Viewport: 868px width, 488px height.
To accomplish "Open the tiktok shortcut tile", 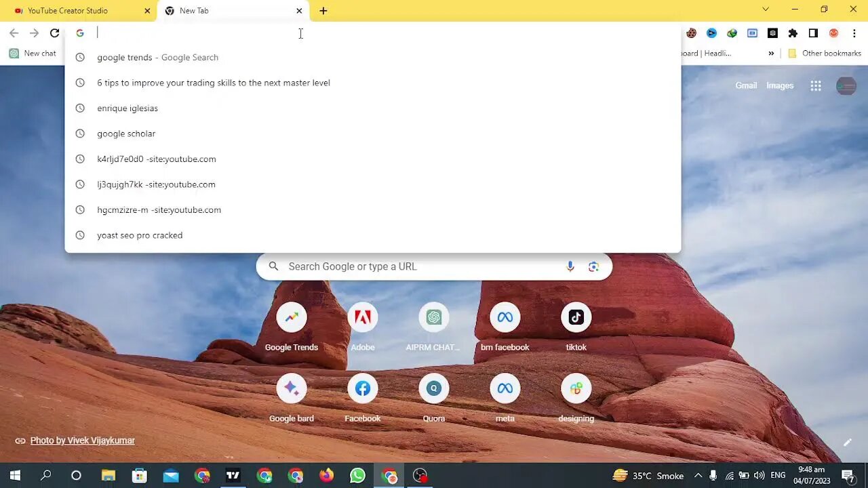I will pyautogui.click(x=576, y=328).
